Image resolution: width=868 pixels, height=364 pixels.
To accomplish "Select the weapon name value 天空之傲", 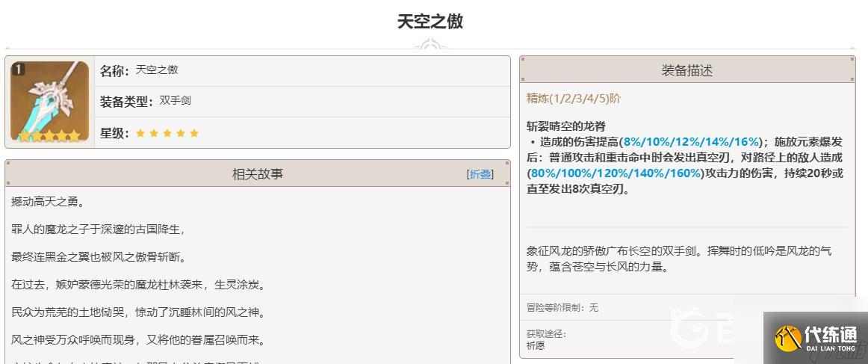I will click(x=157, y=70).
